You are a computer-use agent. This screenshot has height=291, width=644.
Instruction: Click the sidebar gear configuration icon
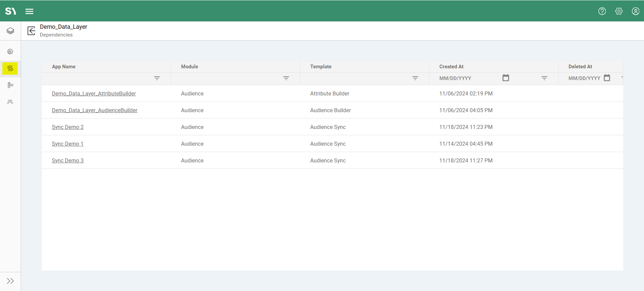(x=10, y=52)
